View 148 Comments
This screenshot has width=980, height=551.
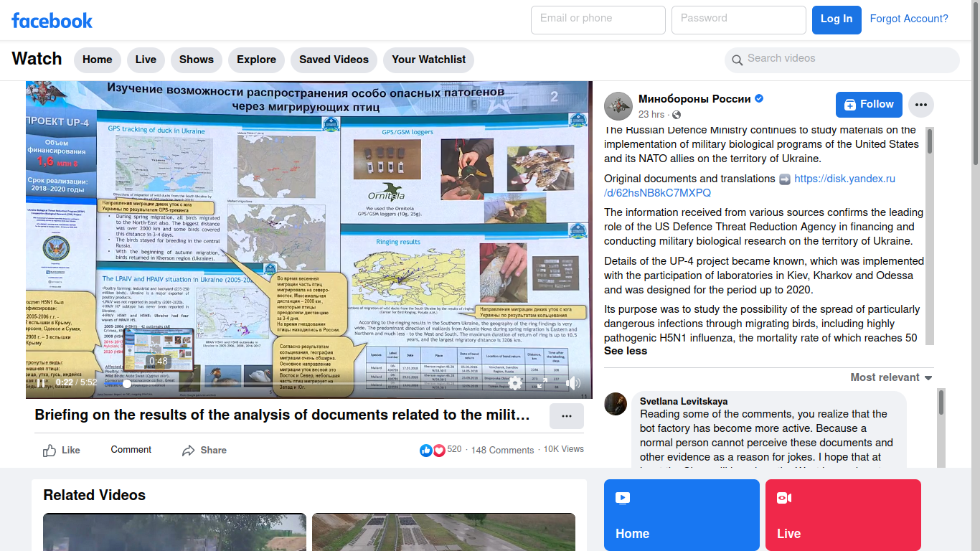tap(502, 450)
